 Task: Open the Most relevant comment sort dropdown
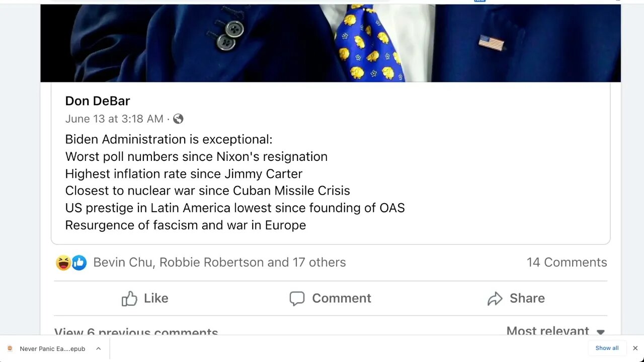tap(555, 331)
